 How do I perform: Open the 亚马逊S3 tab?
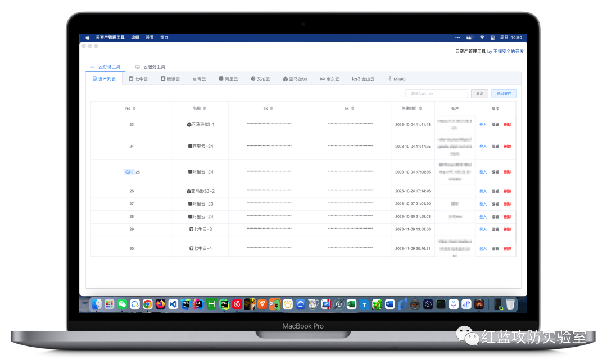coord(295,79)
